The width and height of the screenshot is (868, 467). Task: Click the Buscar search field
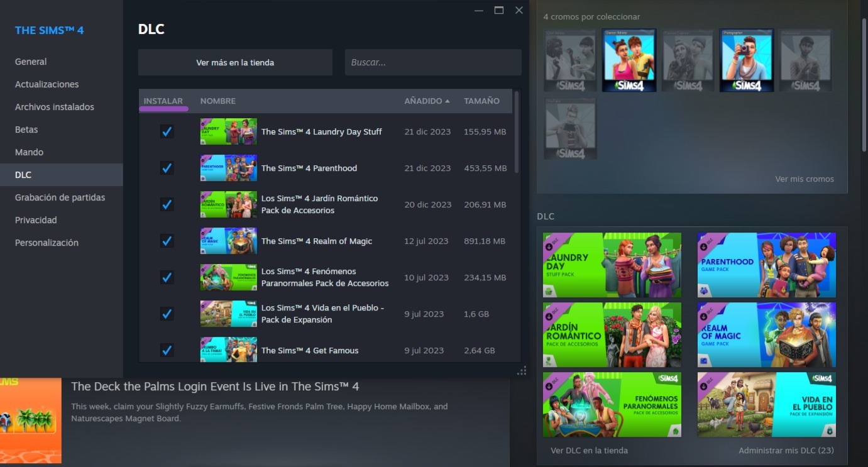pos(433,63)
